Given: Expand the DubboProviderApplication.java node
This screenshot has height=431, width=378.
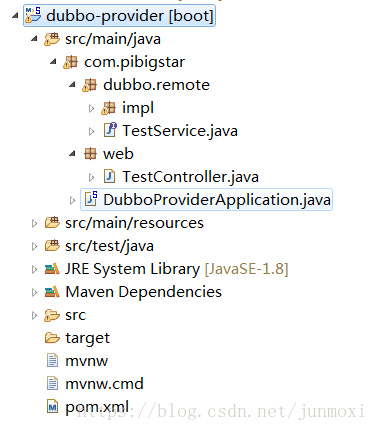Looking at the screenshot, I should tap(72, 200).
